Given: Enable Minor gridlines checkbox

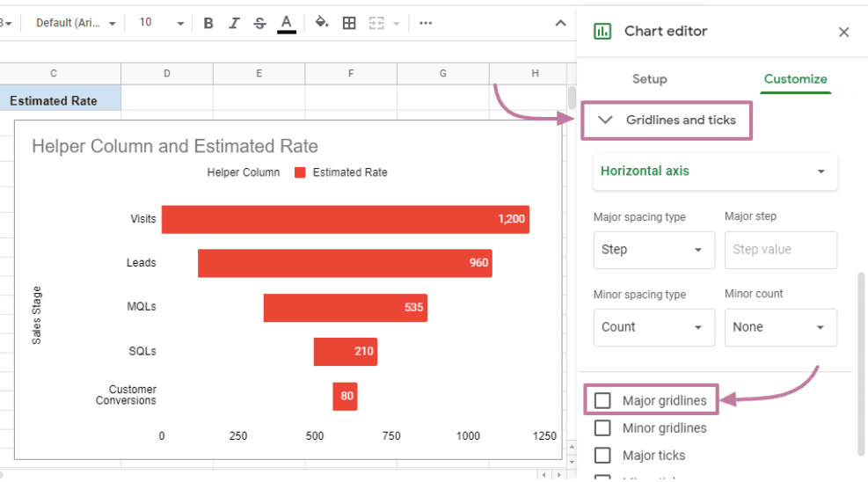Looking at the screenshot, I should (602, 427).
